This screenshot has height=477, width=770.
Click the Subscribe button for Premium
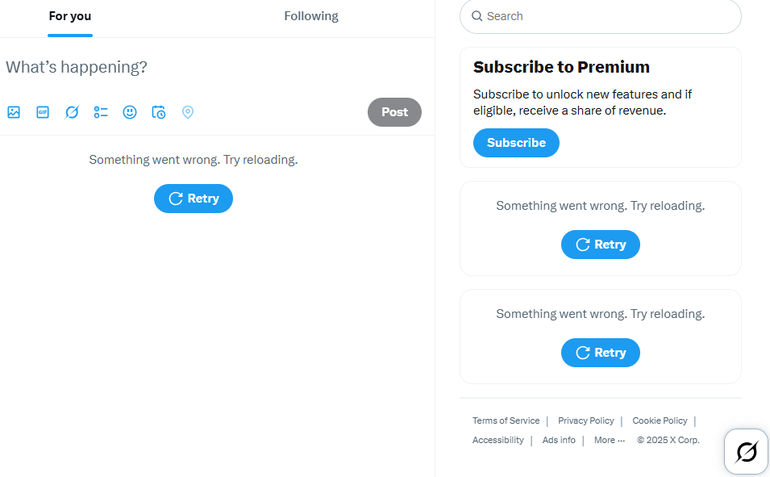click(x=516, y=143)
